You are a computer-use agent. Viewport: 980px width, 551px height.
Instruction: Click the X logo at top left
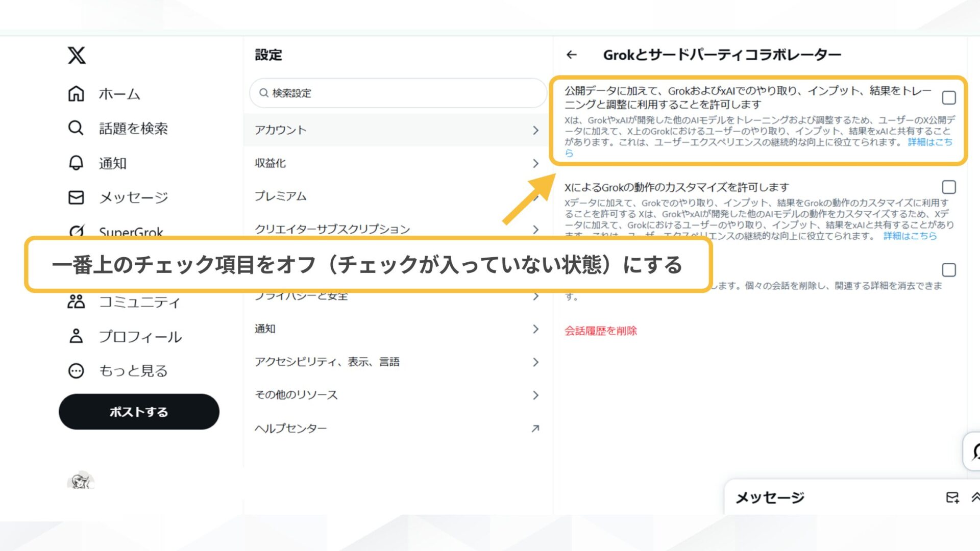click(78, 56)
